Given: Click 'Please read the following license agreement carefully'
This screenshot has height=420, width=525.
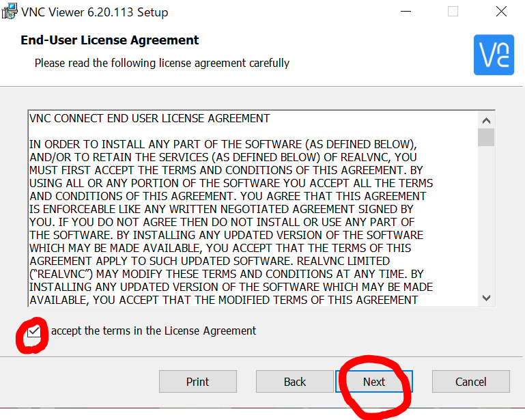Looking at the screenshot, I should pyautogui.click(x=162, y=63).
